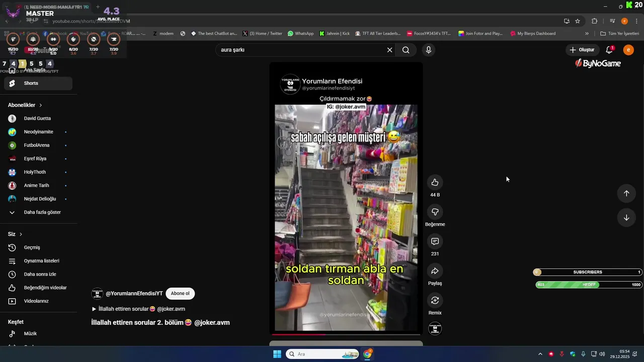This screenshot has width=644, height=362.
Task: Open Home / Twitter bookmark
Action: (x=262, y=34)
